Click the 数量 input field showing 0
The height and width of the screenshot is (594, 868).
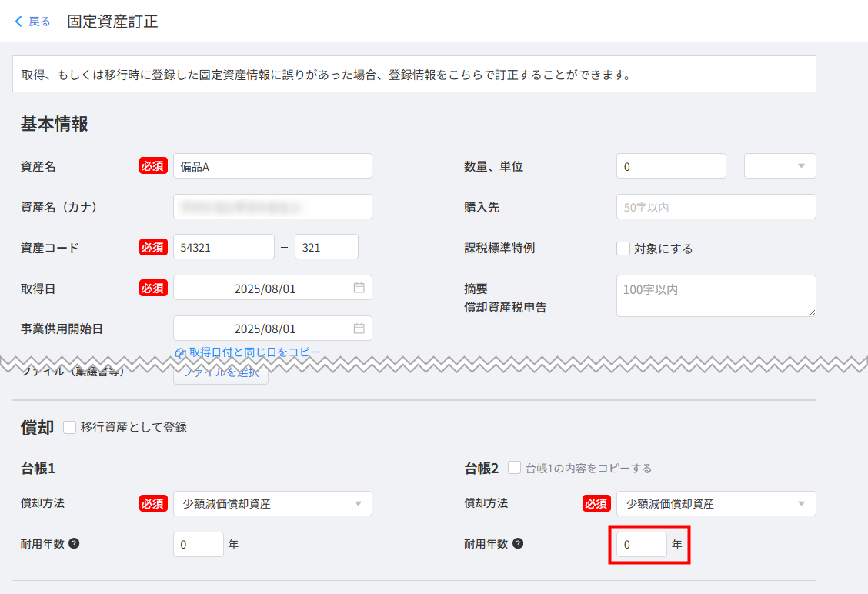pos(670,166)
